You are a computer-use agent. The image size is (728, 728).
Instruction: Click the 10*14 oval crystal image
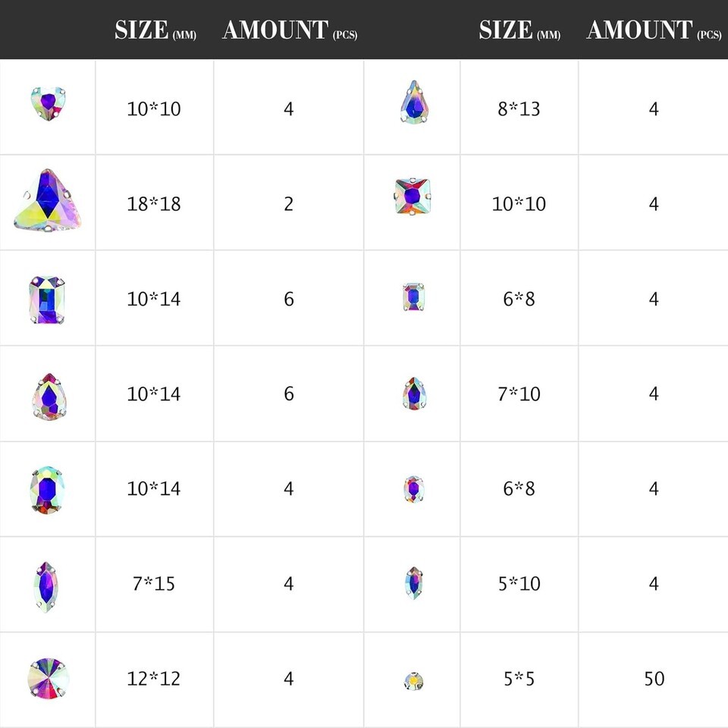point(47,489)
